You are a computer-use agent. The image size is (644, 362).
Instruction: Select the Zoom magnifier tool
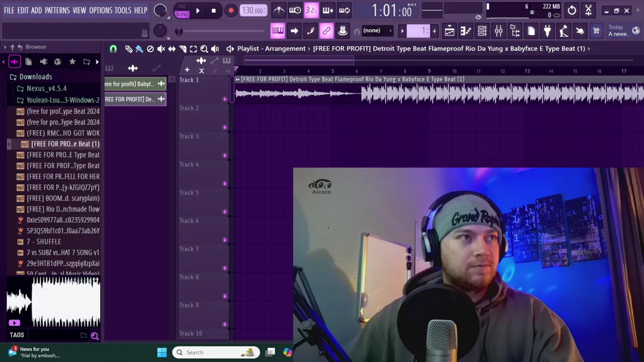point(204,49)
